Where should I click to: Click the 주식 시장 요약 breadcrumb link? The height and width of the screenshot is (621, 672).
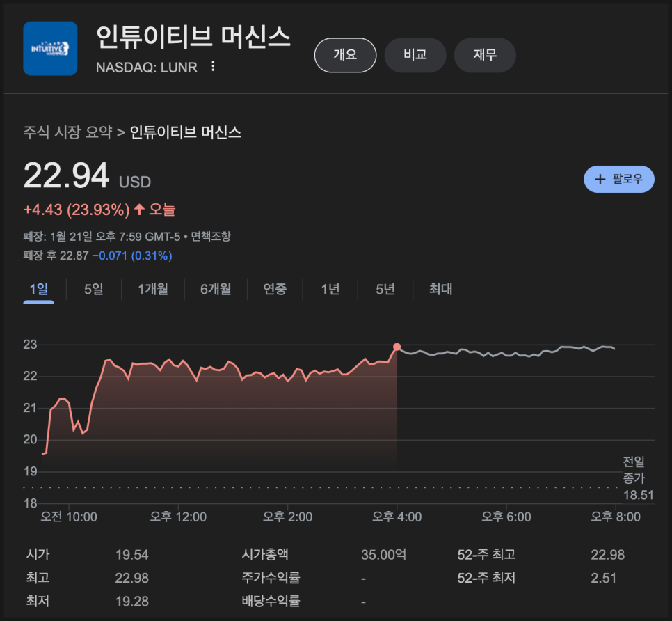[x=67, y=132]
